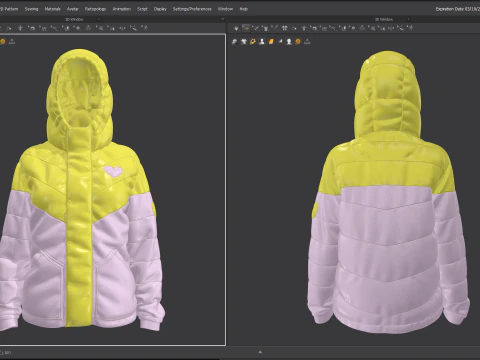Click the tray-with-arrow icon in left viewport
This screenshot has height=360, width=480.
click(x=12, y=41)
